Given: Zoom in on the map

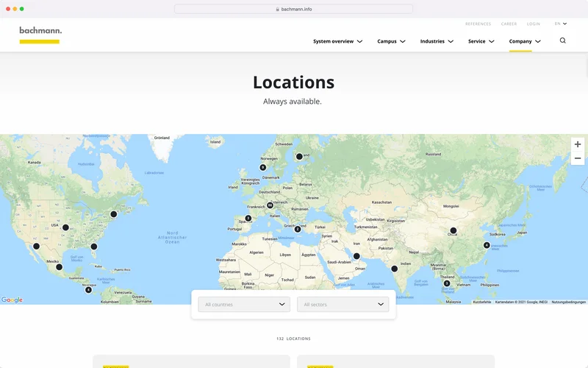Looking at the screenshot, I should point(578,144).
